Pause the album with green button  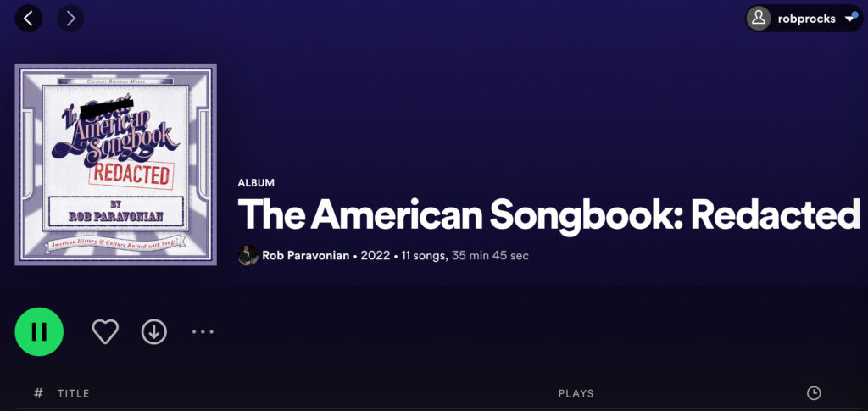click(x=39, y=331)
